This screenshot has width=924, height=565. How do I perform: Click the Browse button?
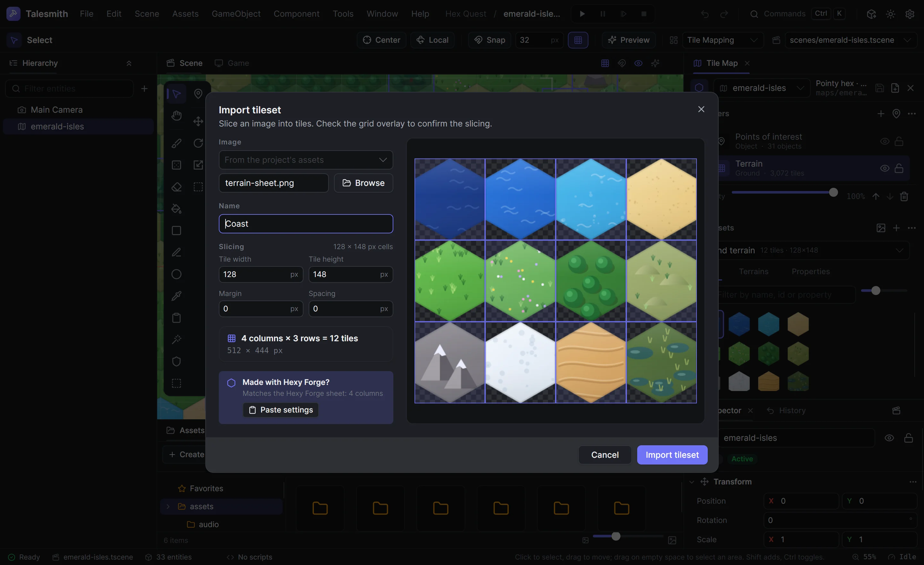tap(364, 183)
